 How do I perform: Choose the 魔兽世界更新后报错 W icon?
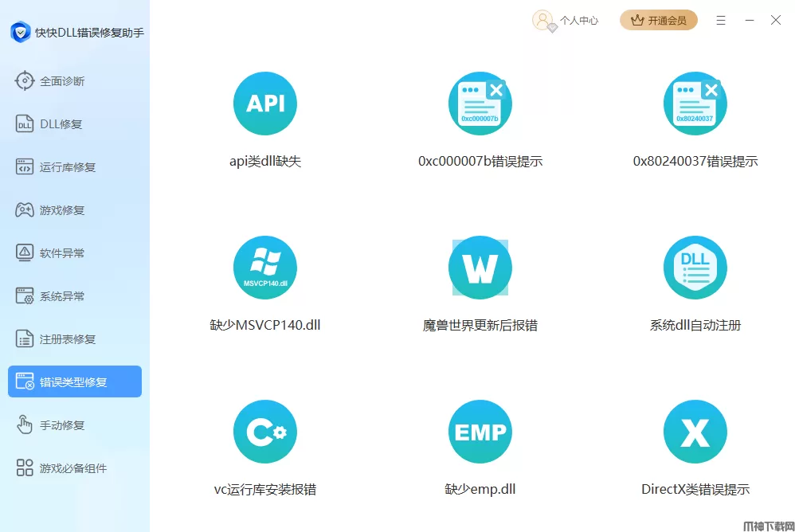480,268
